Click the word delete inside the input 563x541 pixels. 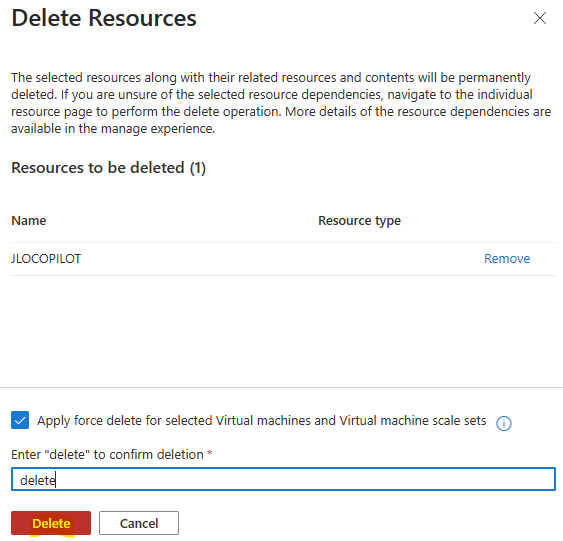point(38,480)
